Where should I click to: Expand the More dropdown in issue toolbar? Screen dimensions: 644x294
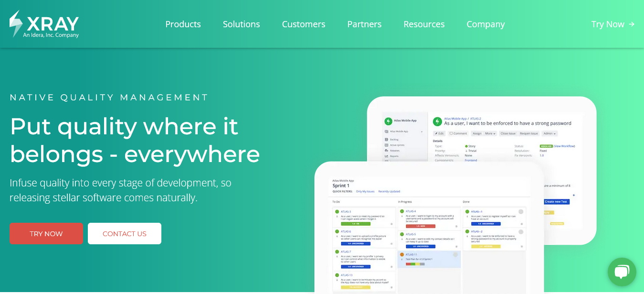pyautogui.click(x=490, y=134)
